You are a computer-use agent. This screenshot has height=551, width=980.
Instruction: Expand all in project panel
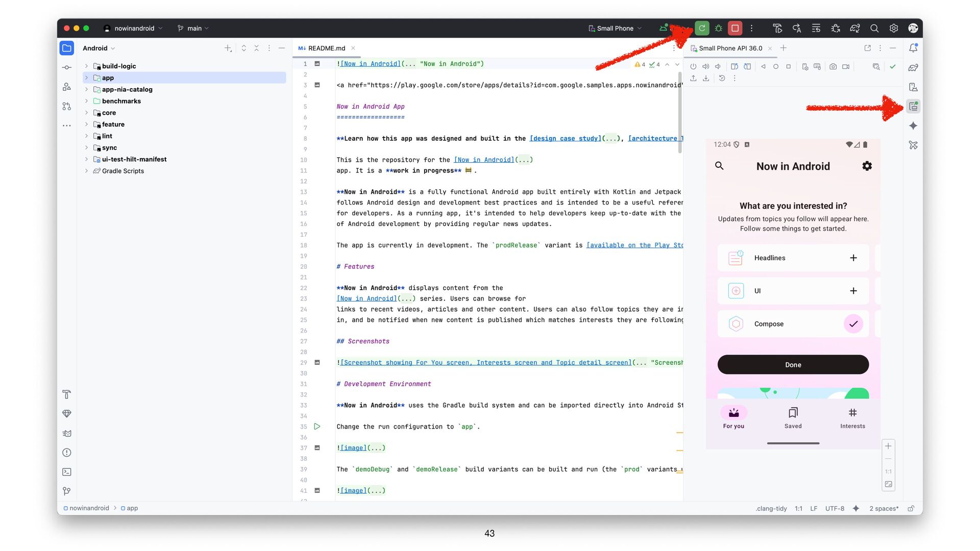click(244, 48)
